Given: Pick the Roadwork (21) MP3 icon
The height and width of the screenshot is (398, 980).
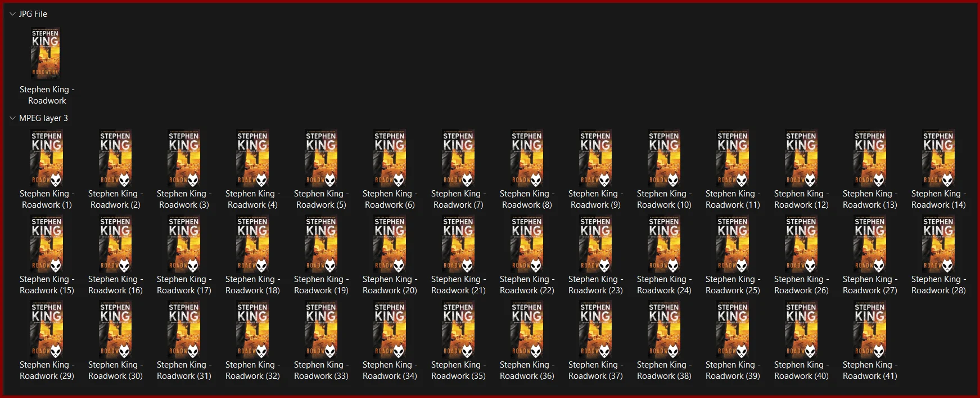Looking at the screenshot, I should coord(458,244).
